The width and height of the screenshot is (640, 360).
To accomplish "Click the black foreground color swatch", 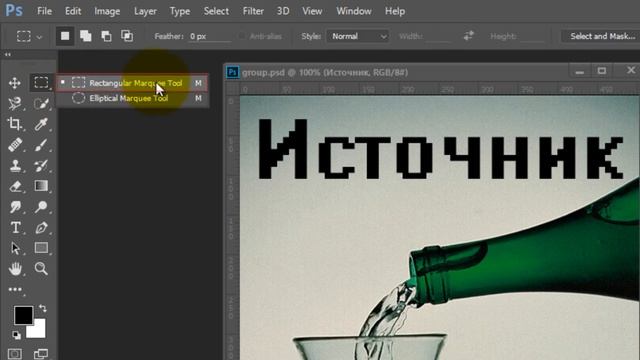I will [23, 316].
